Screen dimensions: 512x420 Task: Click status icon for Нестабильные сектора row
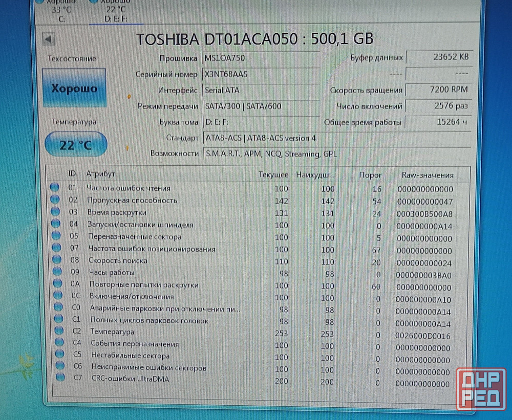tap(59, 355)
